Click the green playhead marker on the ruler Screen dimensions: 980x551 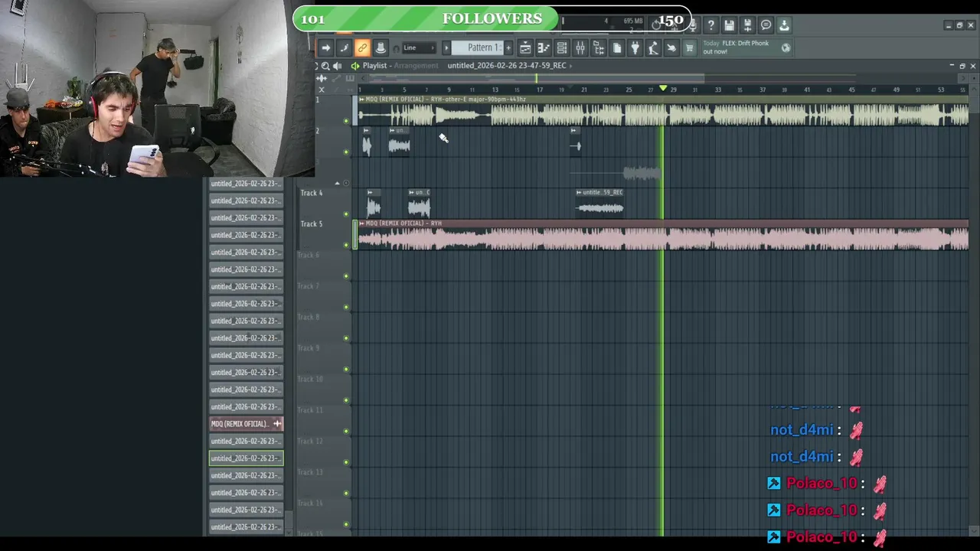click(663, 90)
